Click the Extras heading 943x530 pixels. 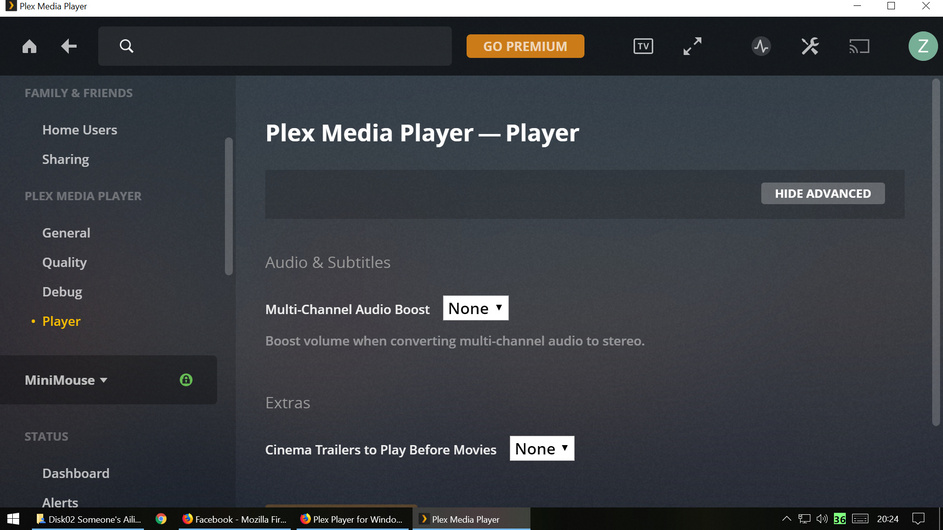(x=287, y=402)
